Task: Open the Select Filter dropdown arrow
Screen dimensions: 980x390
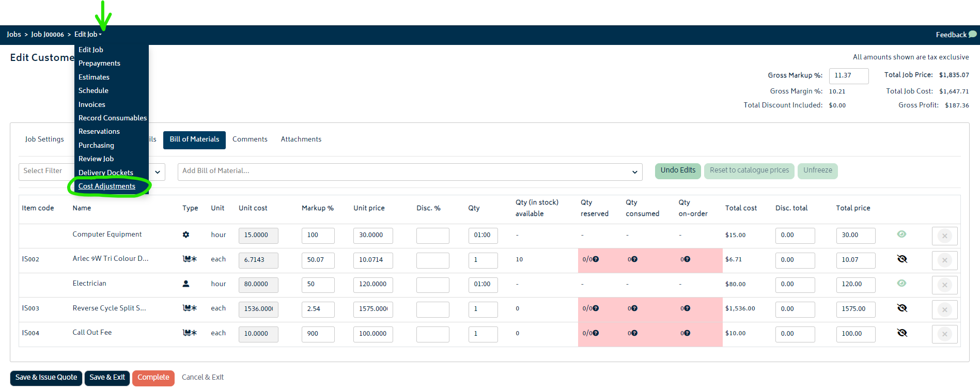Action: (158, 172)
